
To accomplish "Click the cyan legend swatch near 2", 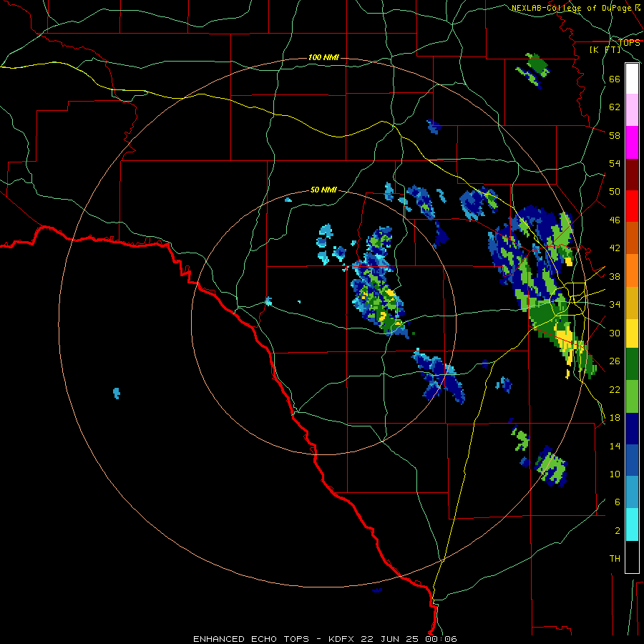I will pyautogui.click(x=632, y=525).
